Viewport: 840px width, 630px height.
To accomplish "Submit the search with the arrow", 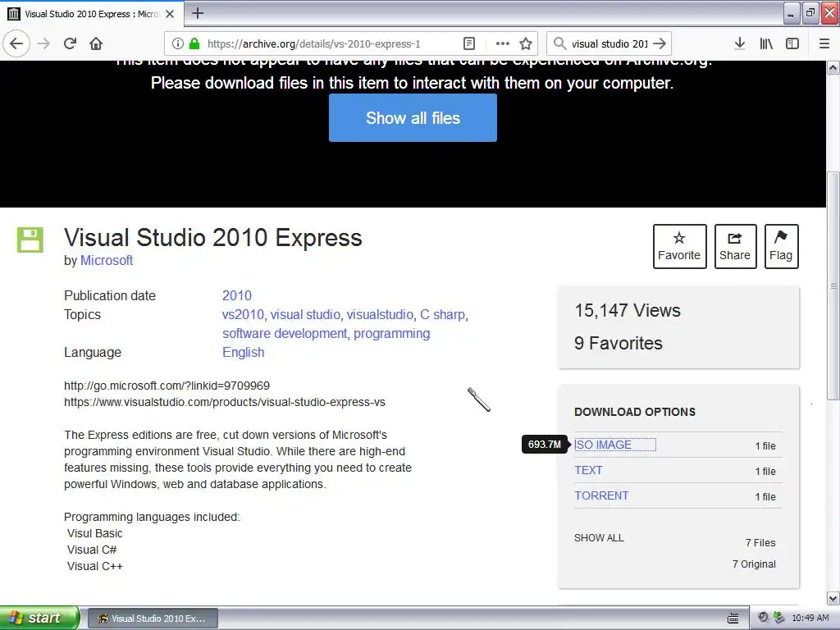I will click(x=660, y=43).
